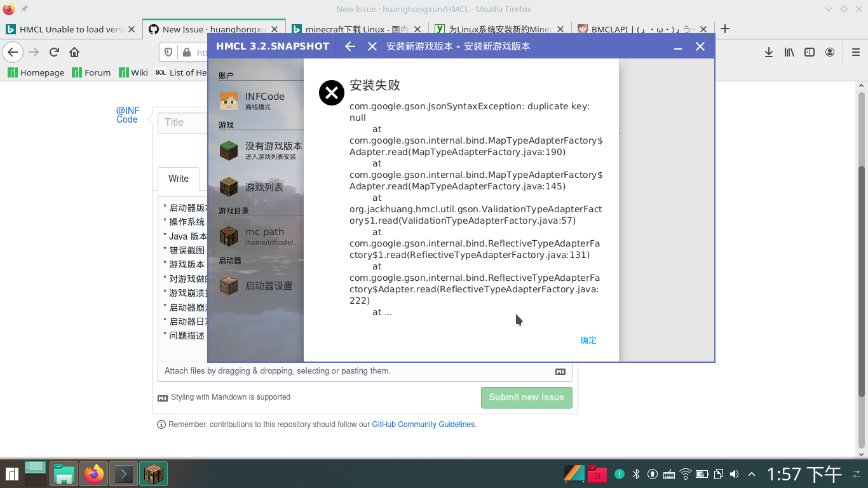Click the red trash icon in taskbar
Image resolution: width=868 pixels, height=488 pixels.
click(597, 474)
